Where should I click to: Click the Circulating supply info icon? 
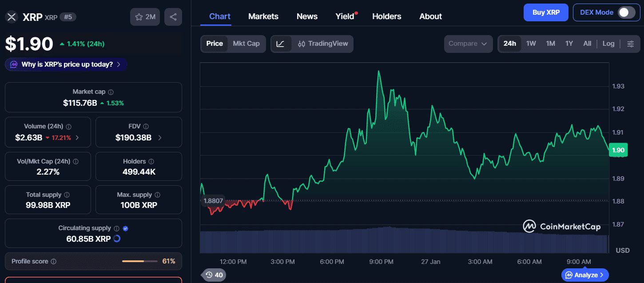[116, 228]
